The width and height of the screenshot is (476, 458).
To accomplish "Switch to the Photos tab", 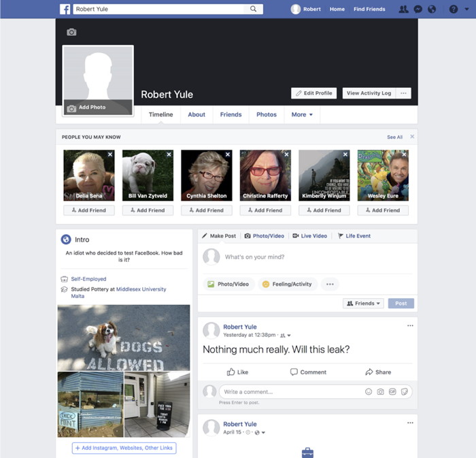I will click(x=267, y=114).
